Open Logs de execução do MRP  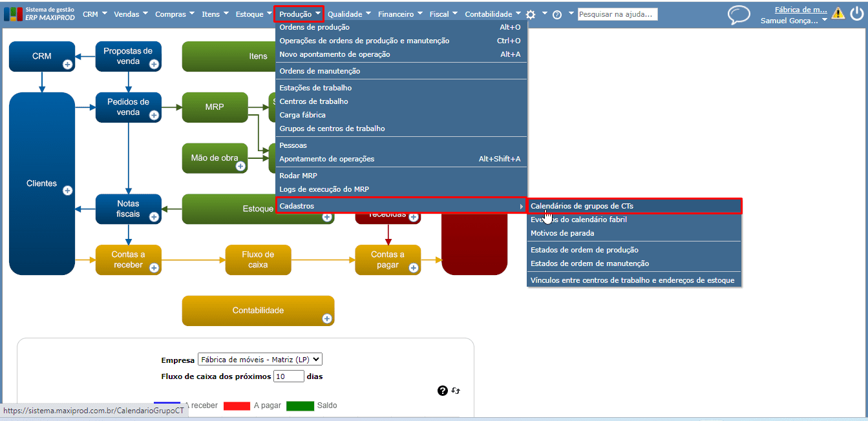(401, 189)
